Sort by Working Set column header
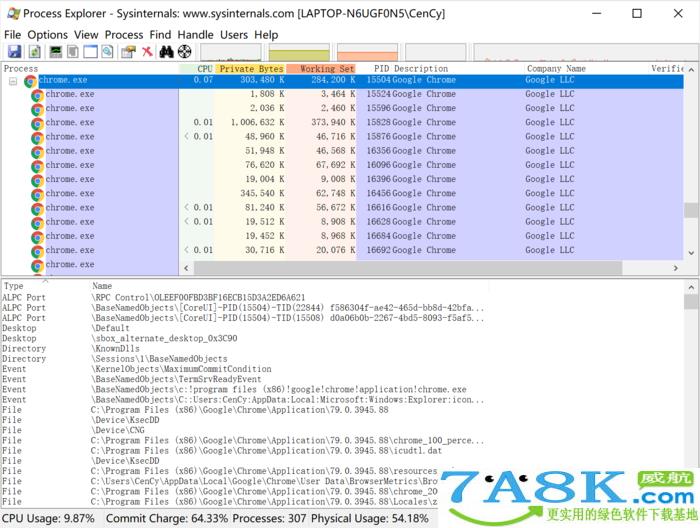Image resolution: width=700 pixels, height=528 pixels. point(321,69)
